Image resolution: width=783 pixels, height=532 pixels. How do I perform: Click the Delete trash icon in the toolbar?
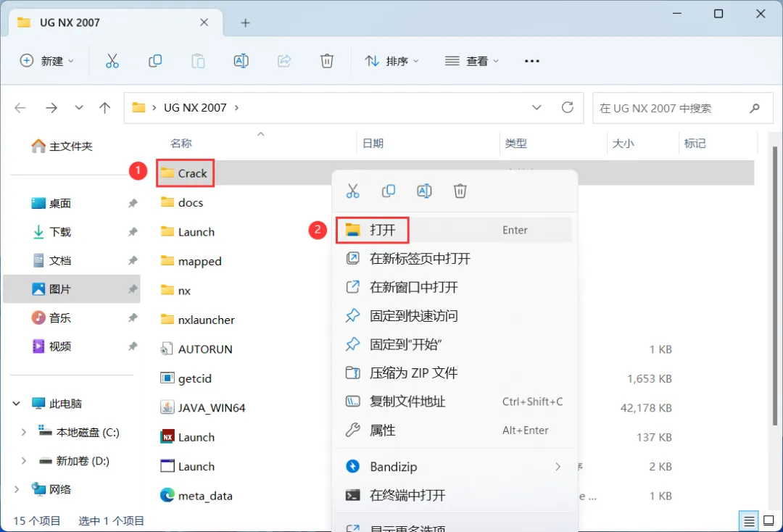326,61
